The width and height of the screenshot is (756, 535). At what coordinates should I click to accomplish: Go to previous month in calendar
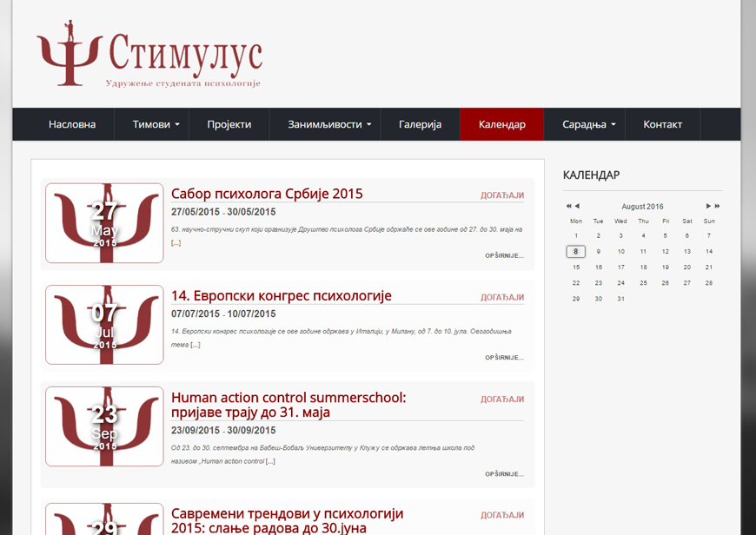[x=577, y=207]
